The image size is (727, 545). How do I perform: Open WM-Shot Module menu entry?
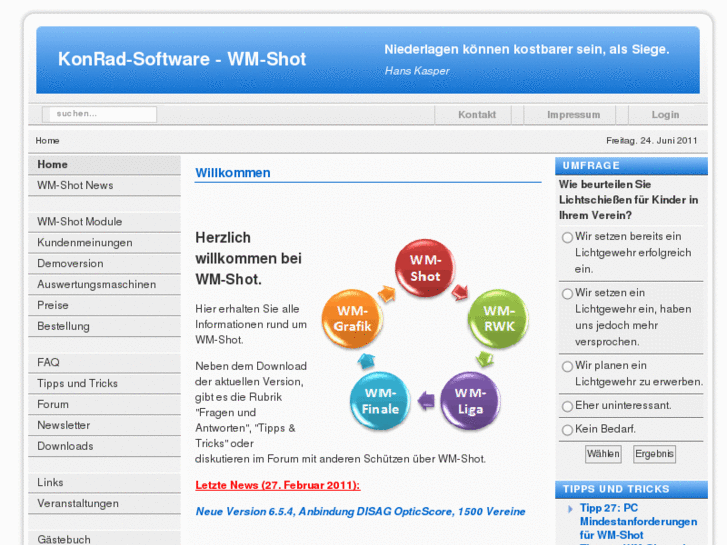point(104,222)
